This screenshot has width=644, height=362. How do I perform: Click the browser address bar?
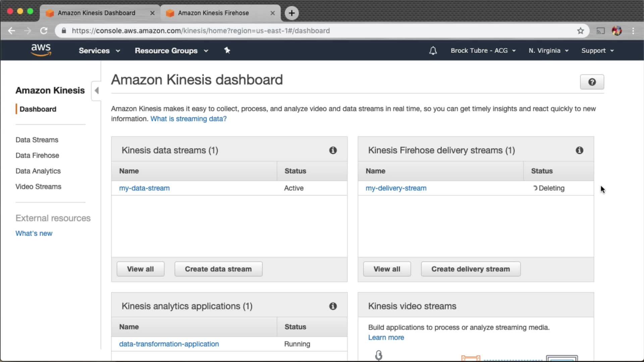pos(302,31)
